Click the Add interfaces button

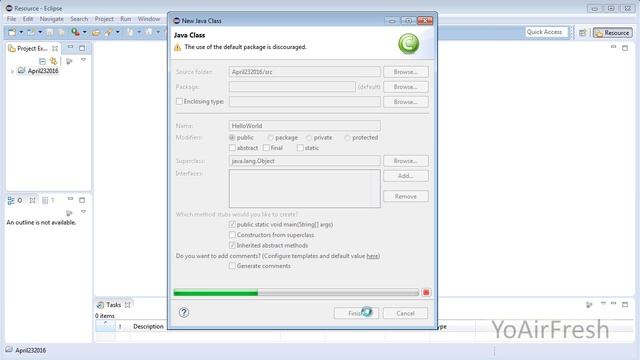[x=406, y=176]
